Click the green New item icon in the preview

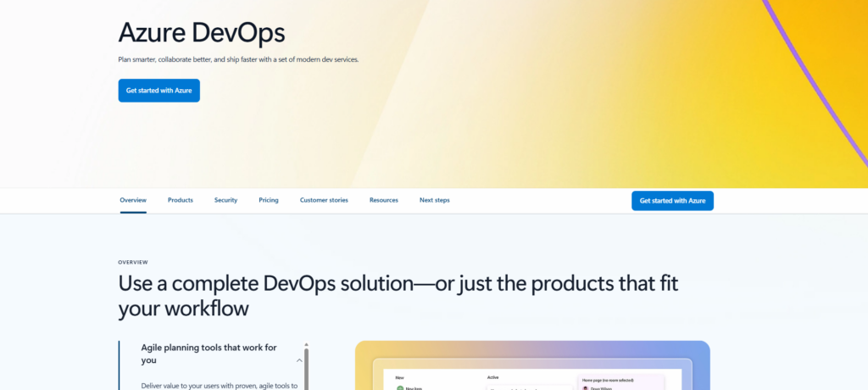[400, 387]
